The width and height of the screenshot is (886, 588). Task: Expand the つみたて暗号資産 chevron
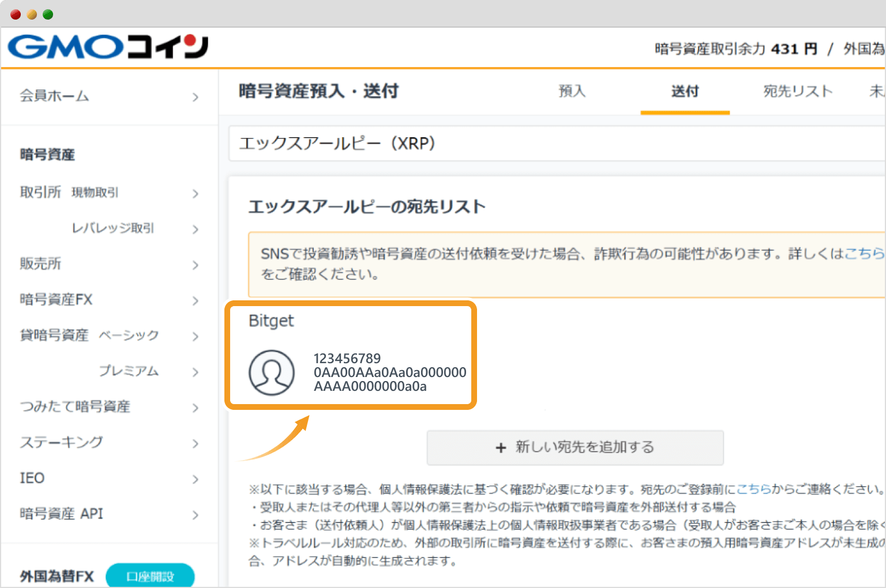pyautogui.click(x=196, y=408)
